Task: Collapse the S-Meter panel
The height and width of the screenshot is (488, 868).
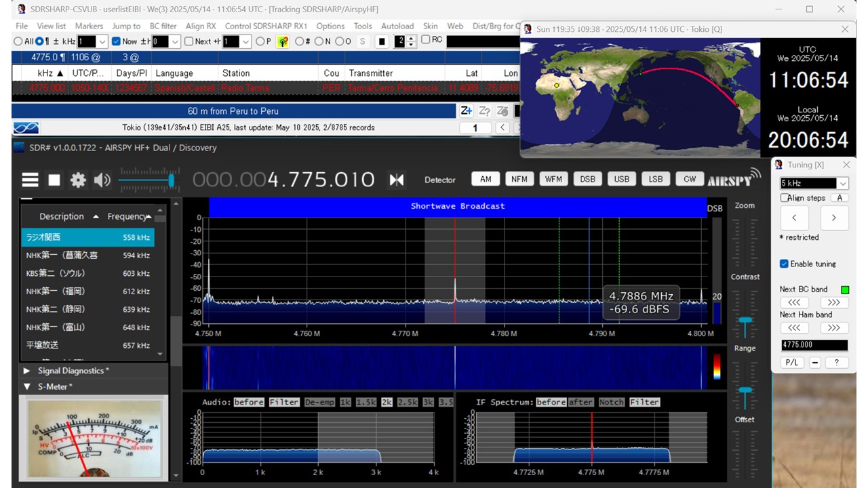Action: 26,387
